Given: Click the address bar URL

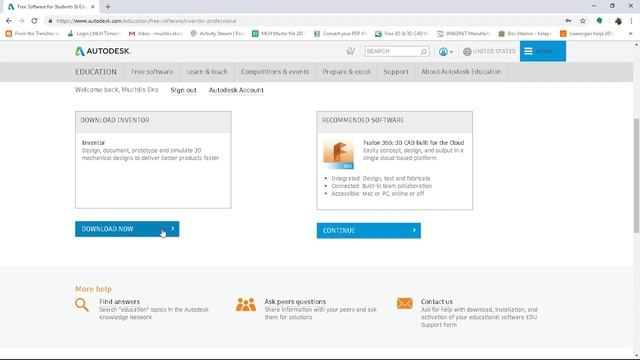Looking at the screenshot, I should [x=146, y=21].
